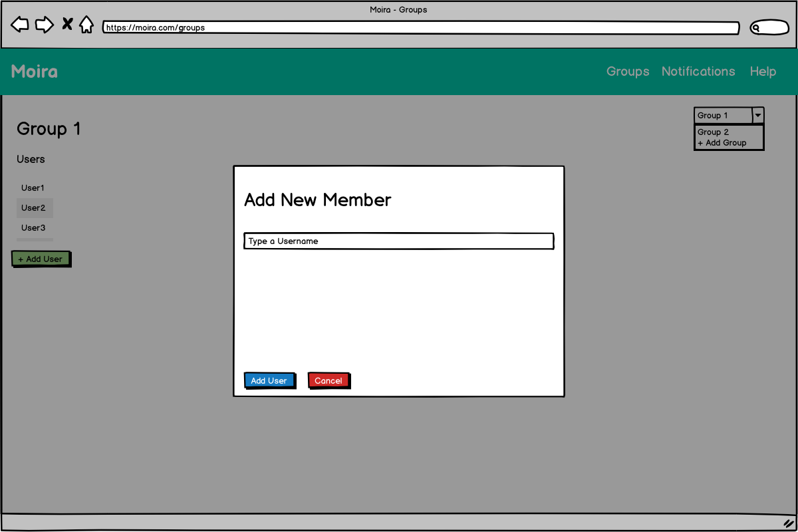Click the browser back arrow icon

(x=20, y=25)
